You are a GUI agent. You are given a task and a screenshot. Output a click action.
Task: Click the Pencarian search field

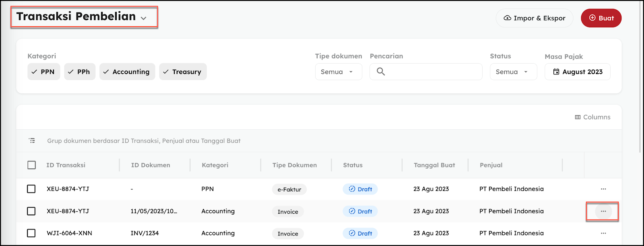[x=426, y=72]
